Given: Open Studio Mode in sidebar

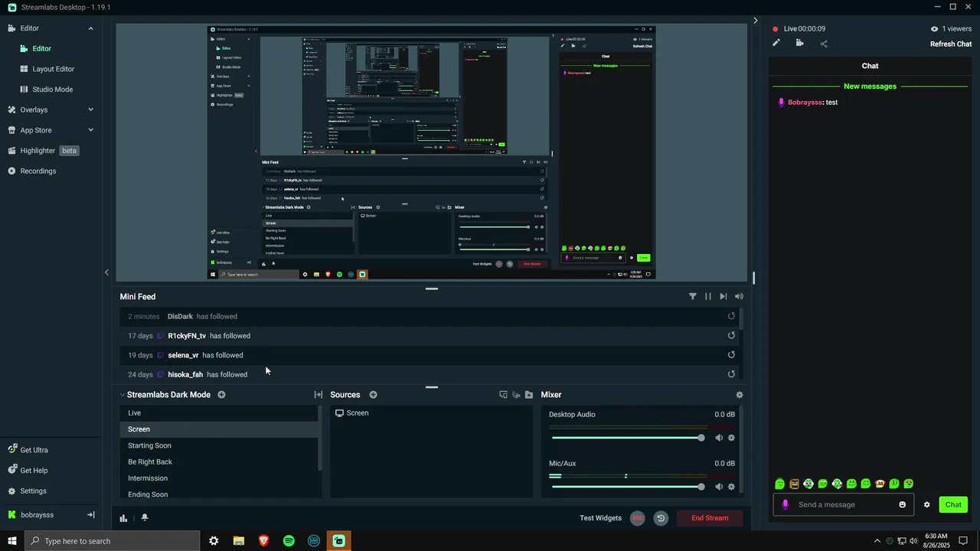Looking at the screenshot, I should 51,90.
